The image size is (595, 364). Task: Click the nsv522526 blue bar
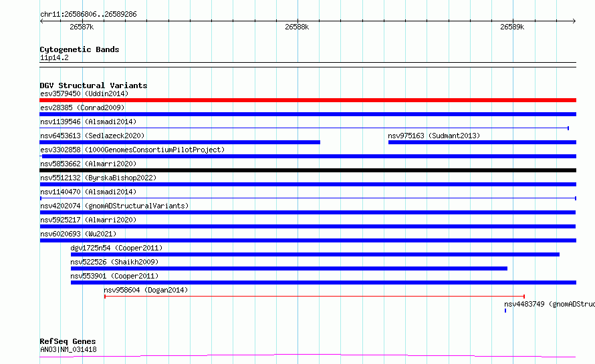point(289,268)
